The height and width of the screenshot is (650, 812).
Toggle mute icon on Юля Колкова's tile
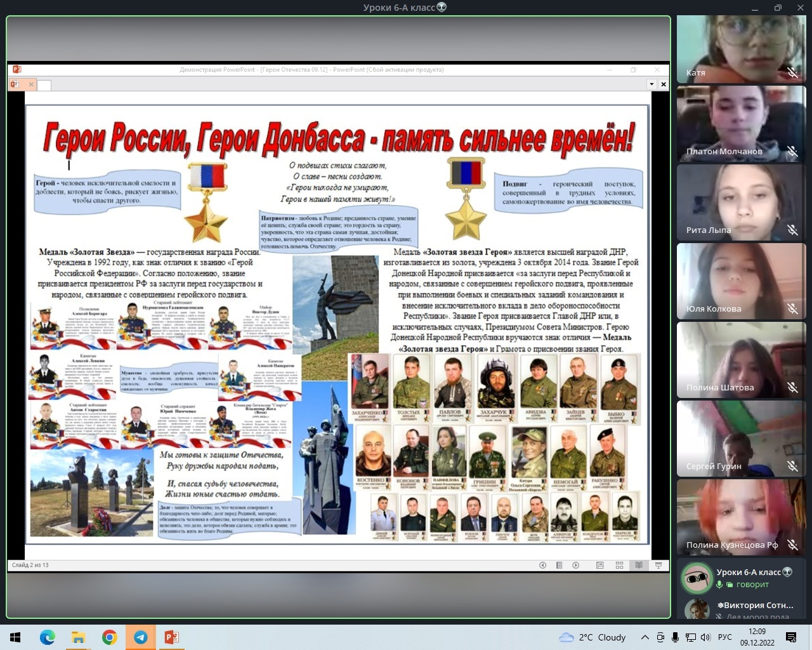(x=792, y=308)
